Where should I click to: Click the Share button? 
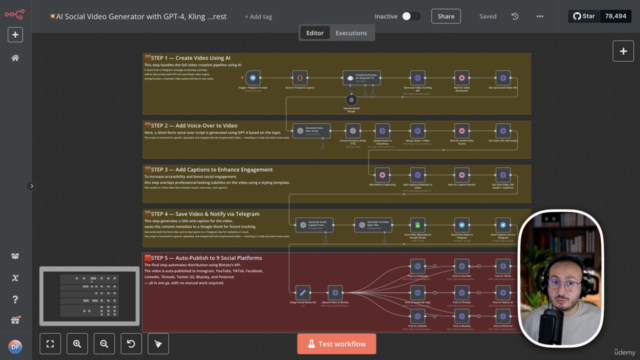click(x=446, y=16)
